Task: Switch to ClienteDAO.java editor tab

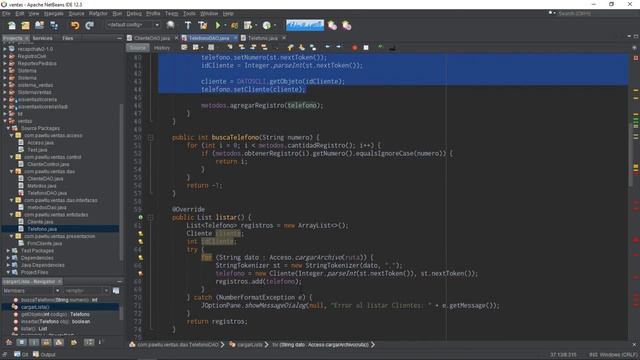Action: 151,38
